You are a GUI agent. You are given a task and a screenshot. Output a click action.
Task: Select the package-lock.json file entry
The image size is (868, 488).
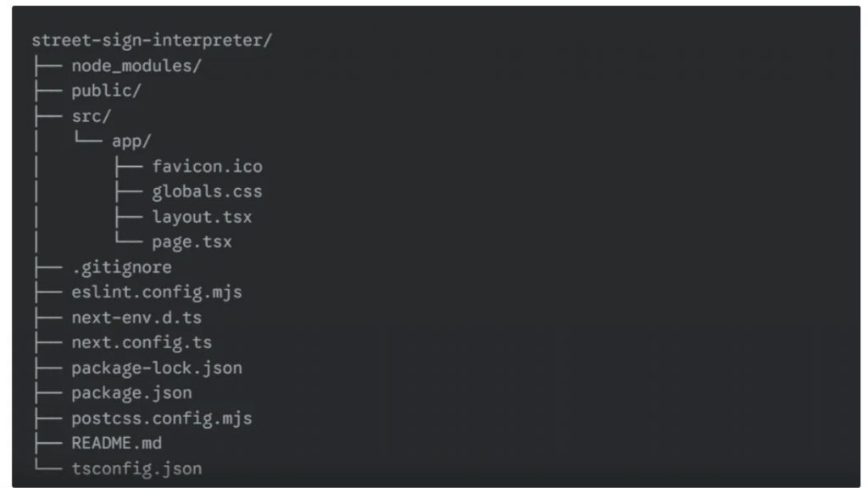coord(156,369)
